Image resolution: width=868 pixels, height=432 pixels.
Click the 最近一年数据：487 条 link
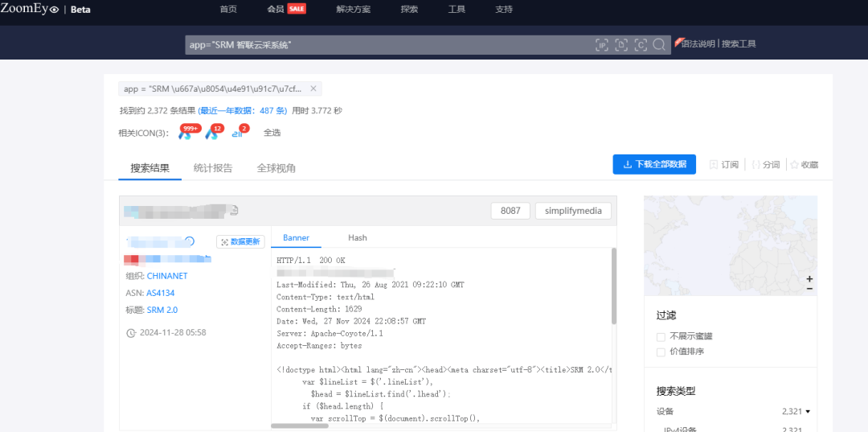point(243,111)
